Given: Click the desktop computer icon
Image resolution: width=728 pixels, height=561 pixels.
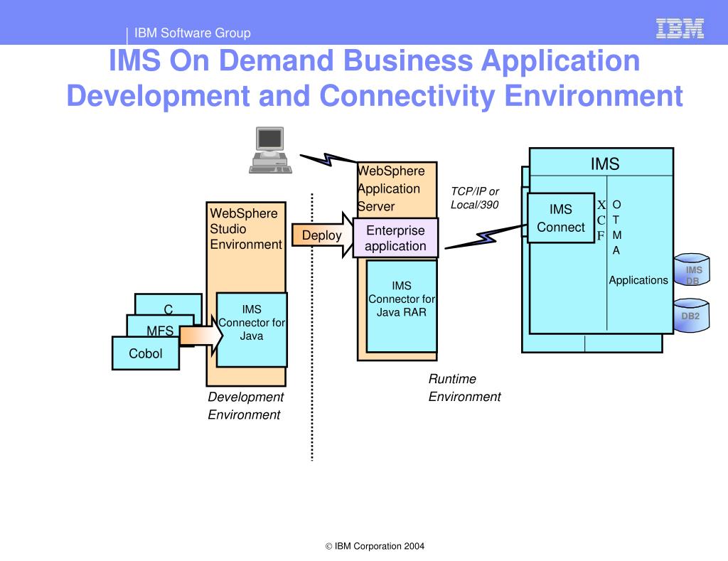Looking at the screenshot, I should (270, 150).
